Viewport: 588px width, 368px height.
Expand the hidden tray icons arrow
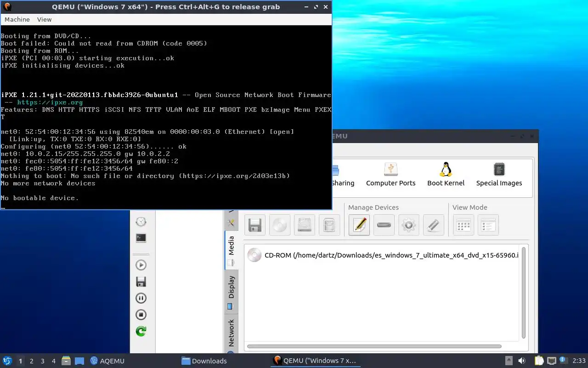509,361
